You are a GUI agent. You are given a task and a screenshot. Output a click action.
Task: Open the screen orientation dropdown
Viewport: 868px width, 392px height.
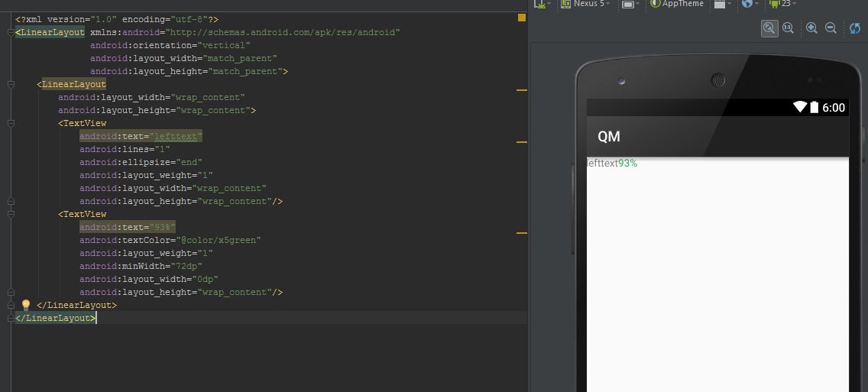630,4
